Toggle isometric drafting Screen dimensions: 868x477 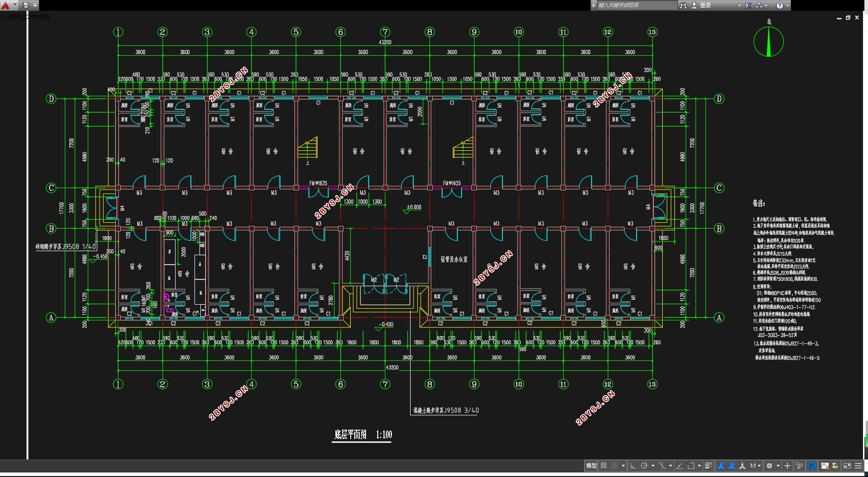pyautogui.click(x=662, y=466)
